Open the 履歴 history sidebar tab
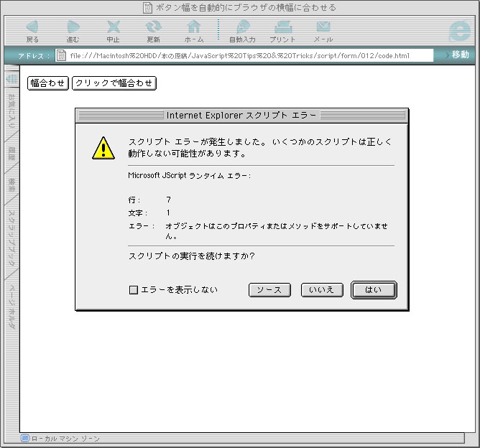This screenshot has width=480, height=448. pyautogui.click(x=11, y=154)
